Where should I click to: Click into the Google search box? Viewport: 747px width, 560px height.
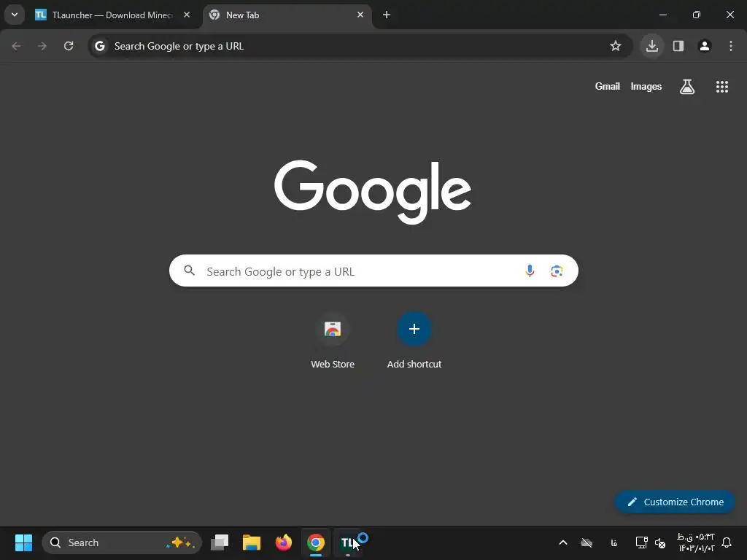374,271
